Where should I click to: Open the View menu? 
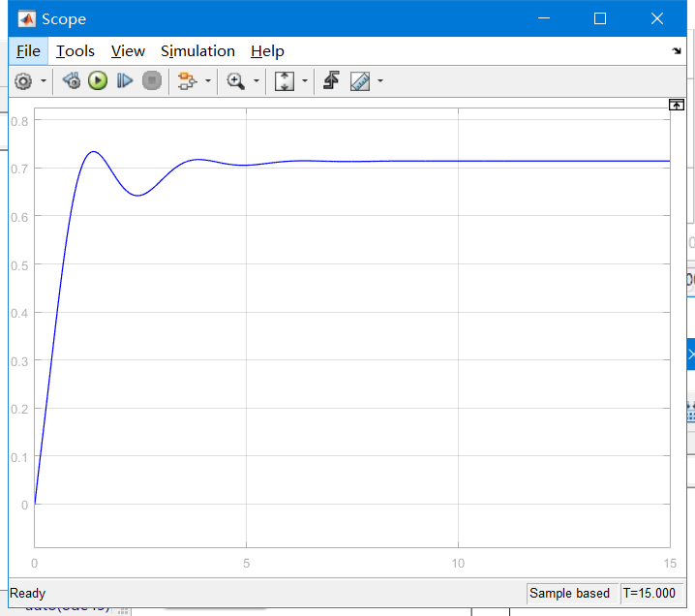click(x=128, y=51)
